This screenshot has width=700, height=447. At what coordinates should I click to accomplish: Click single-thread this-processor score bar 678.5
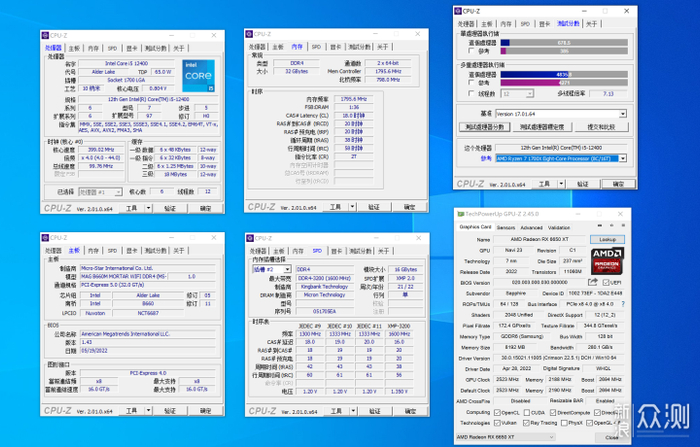564,42
